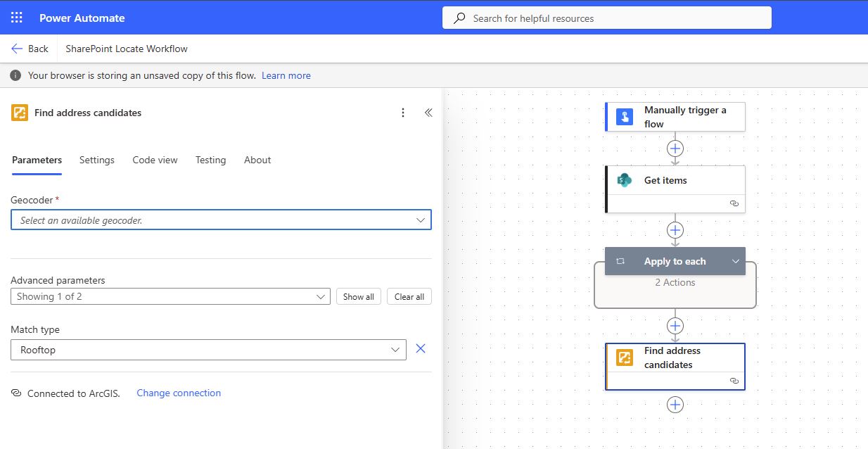868x449 pixels.
Task: Click the Search for helpful resources field
Action: (606, 18)
